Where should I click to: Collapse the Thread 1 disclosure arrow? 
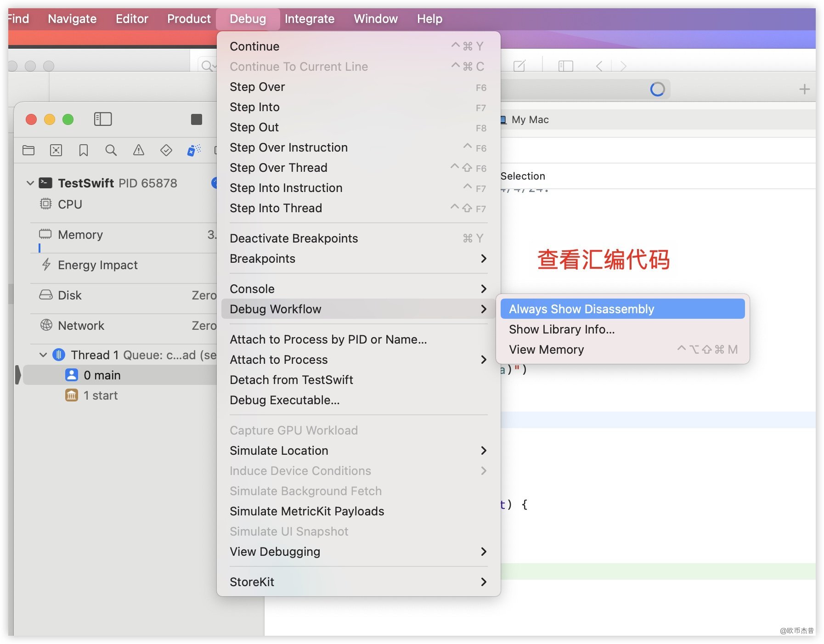point(43,355)
